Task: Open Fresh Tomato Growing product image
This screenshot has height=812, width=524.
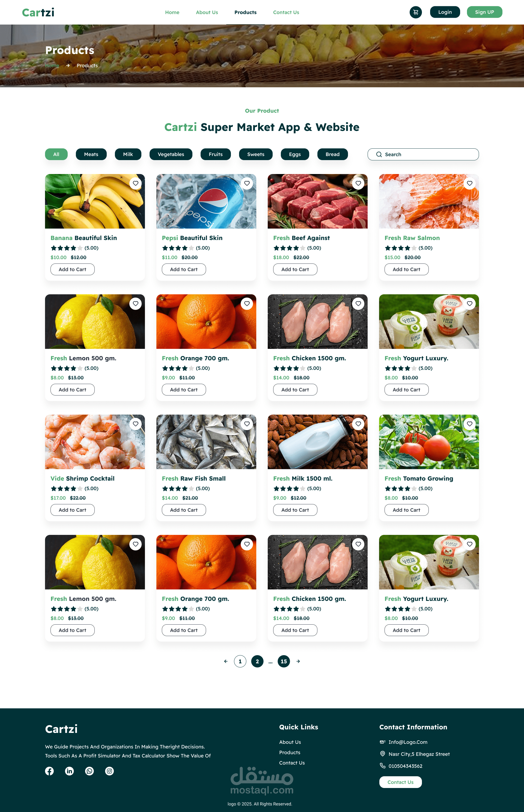Action: pos(429,442)
